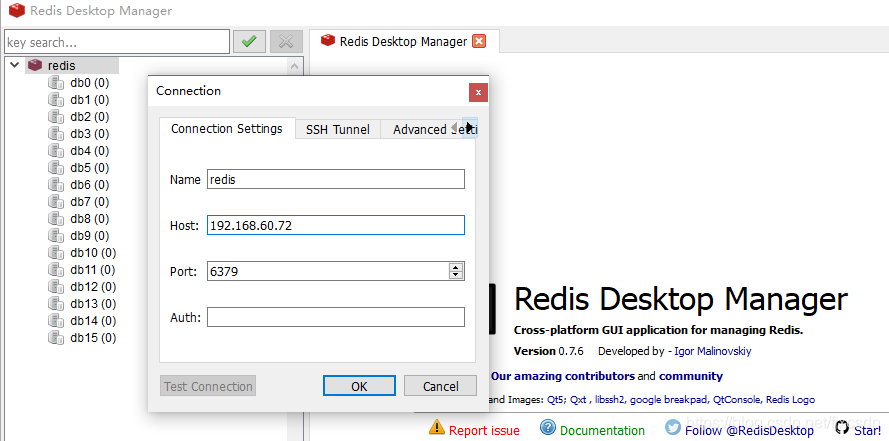This screenshot has width=889, height=441.
Task: Select the db0 (0) tree row text
Action: pyautogui.click(x=90, y=83)
